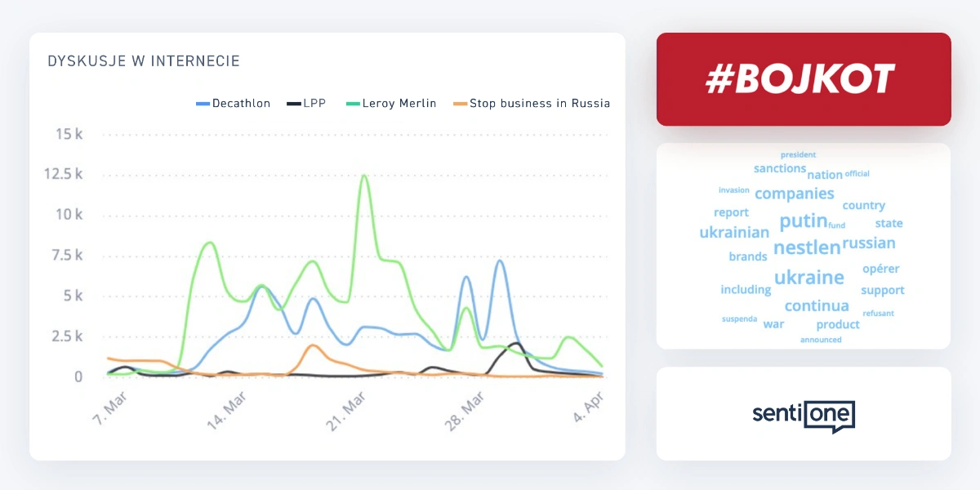Click the 28. Mar date axis label
980x490 pixels.
click(x=463, y=406)
